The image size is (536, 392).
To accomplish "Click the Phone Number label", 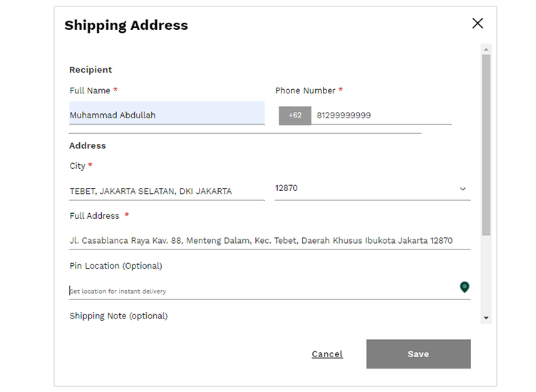I will click(305, 91).
